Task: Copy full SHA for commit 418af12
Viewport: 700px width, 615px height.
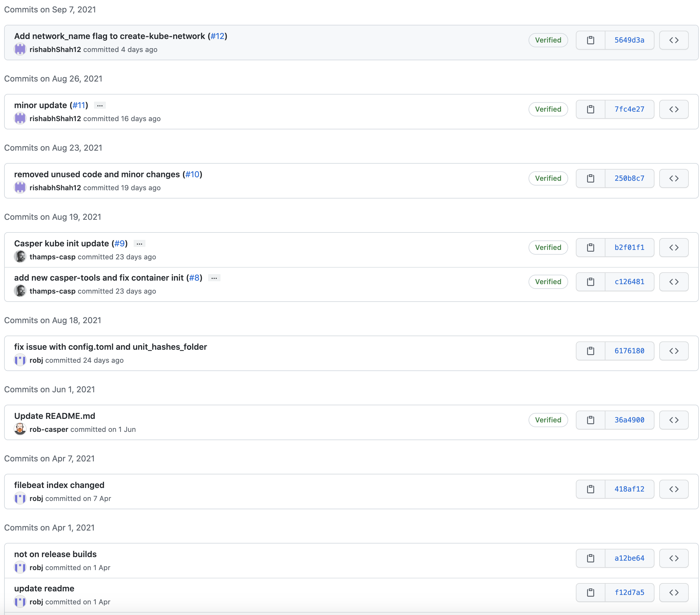Action: coord(590,489)
